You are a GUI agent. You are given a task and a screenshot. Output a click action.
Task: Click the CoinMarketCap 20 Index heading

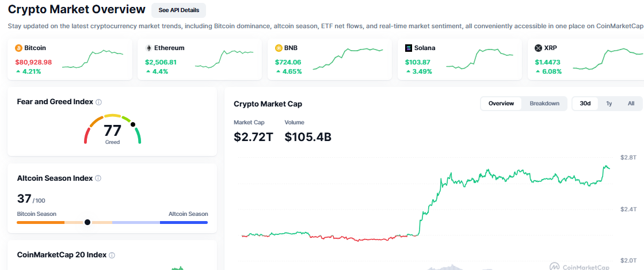pos(62,255)
